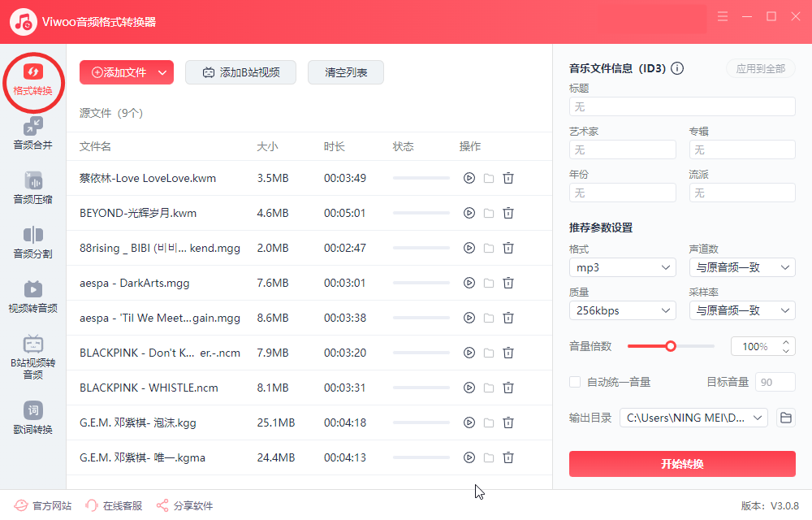Viewport: 812px width, 520px height.
Task: Click the 标题 input field
Action: (682, 106)
